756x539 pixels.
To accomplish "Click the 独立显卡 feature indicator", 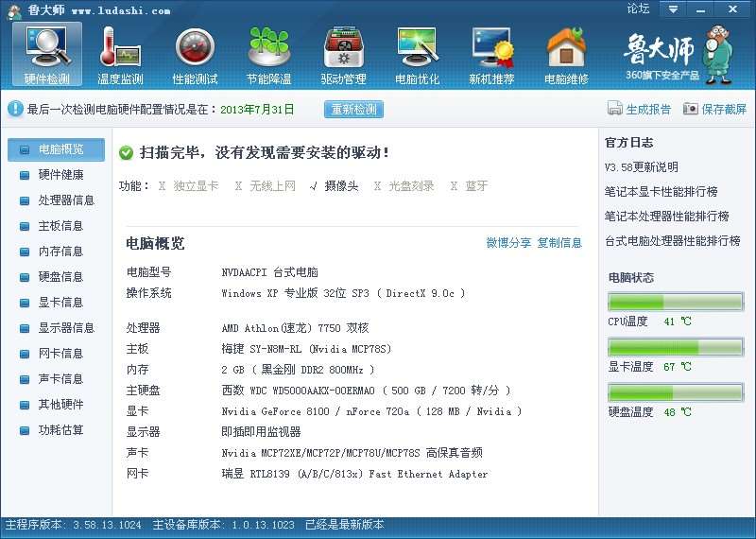I will (x=188, y=185).
